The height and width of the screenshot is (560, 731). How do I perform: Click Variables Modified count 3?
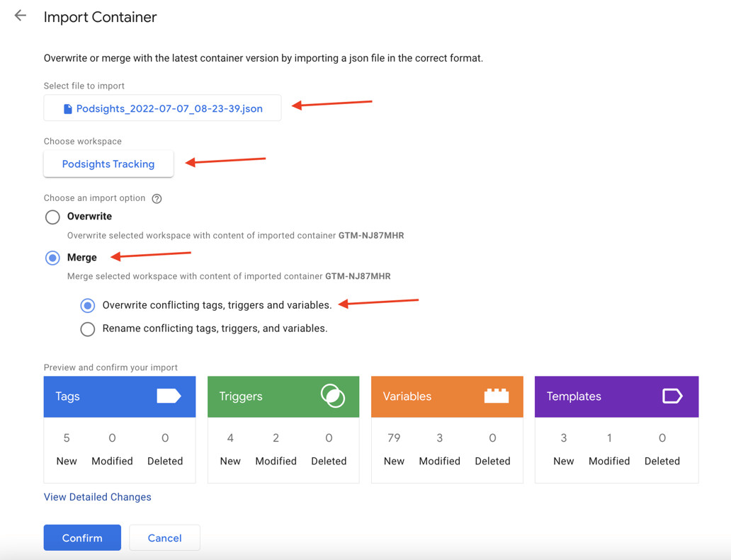tap(440, 438)
